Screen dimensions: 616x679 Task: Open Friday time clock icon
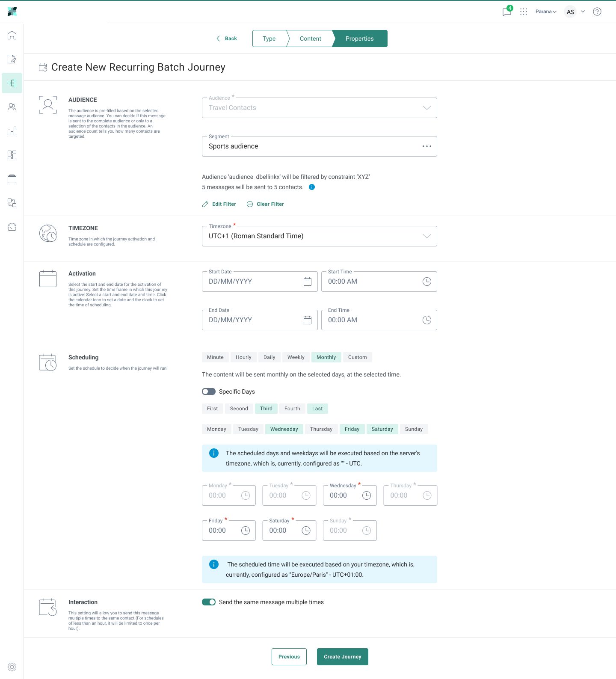[246, 531]
